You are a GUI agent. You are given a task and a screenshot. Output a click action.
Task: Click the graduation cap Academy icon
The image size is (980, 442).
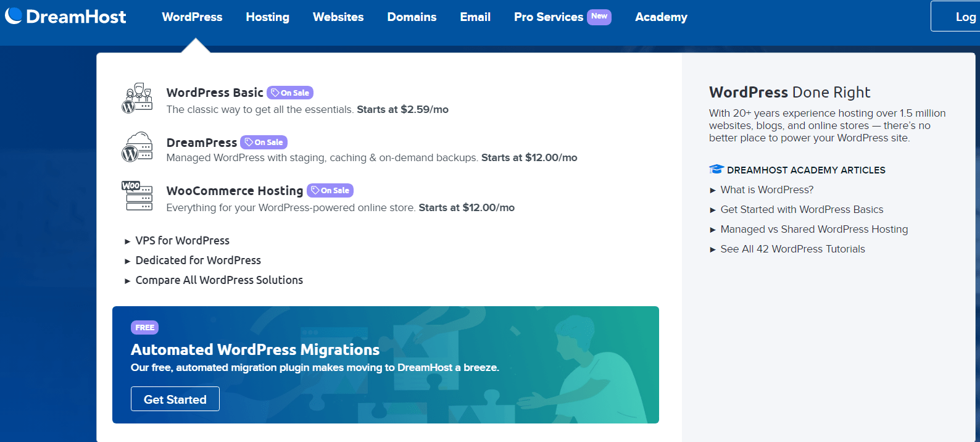pyautogui.click(x=716, y=169)
